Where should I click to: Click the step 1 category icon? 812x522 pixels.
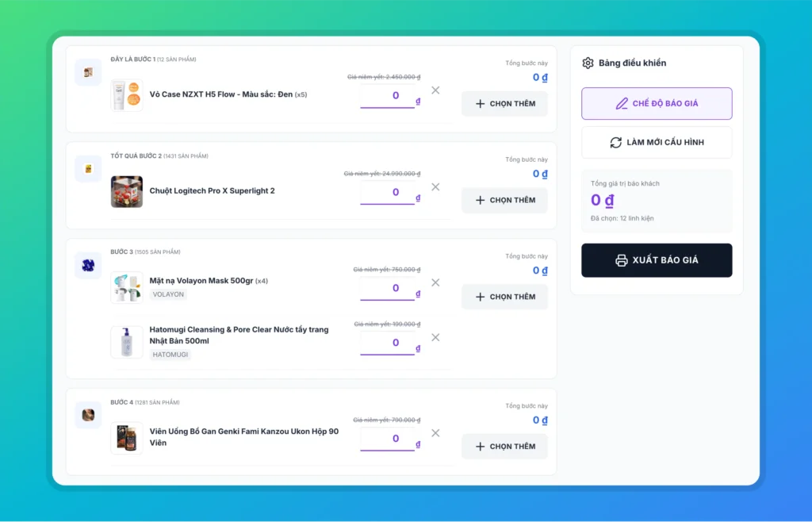[88, 72]
